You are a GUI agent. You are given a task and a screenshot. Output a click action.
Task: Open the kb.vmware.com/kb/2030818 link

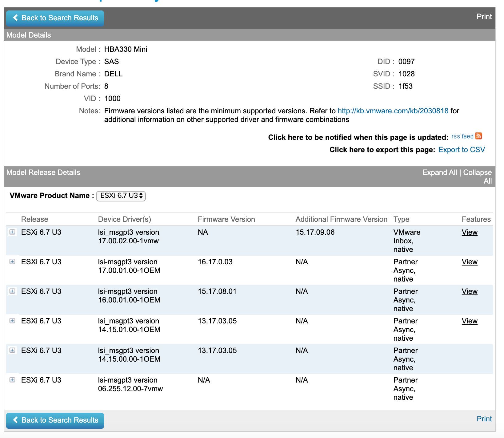coord(393,111)
